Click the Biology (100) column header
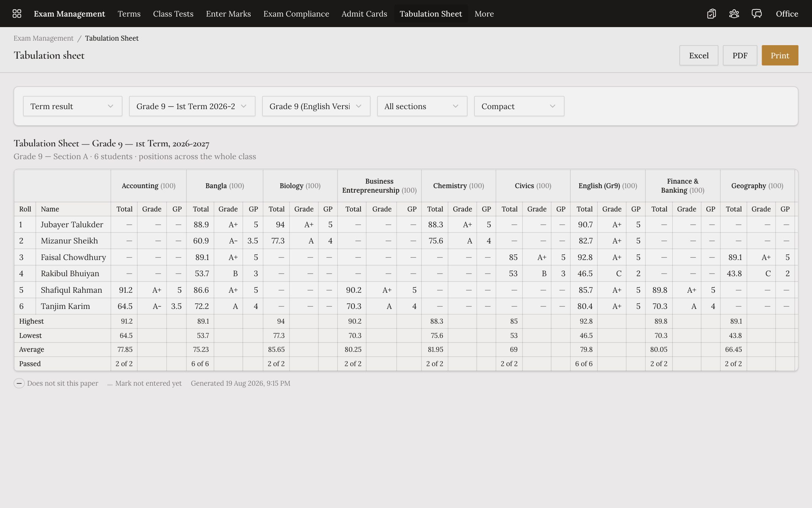This screenshot has width=812, height=508. (300, 186)
